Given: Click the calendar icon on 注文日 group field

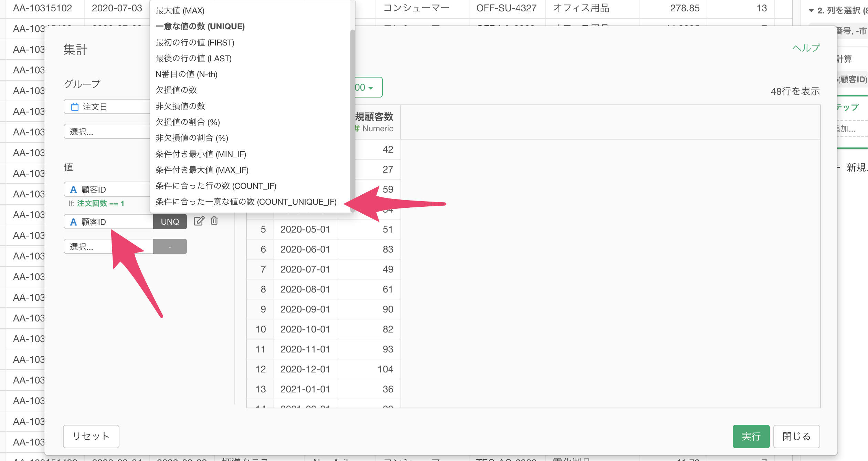Looking at the screenshot, I should (75, 107).
